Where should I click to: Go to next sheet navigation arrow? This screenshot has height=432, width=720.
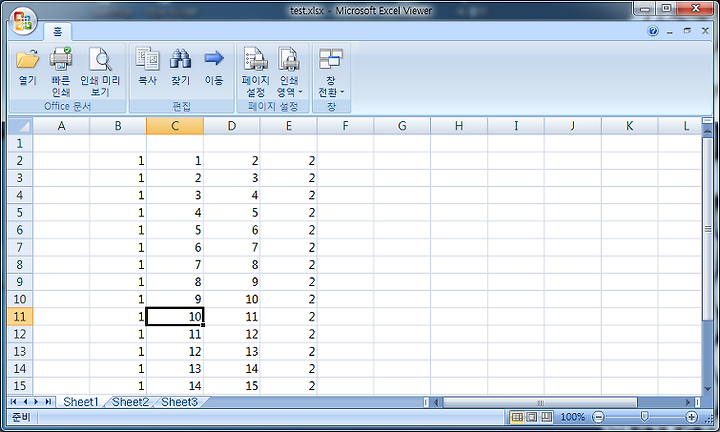36,402
